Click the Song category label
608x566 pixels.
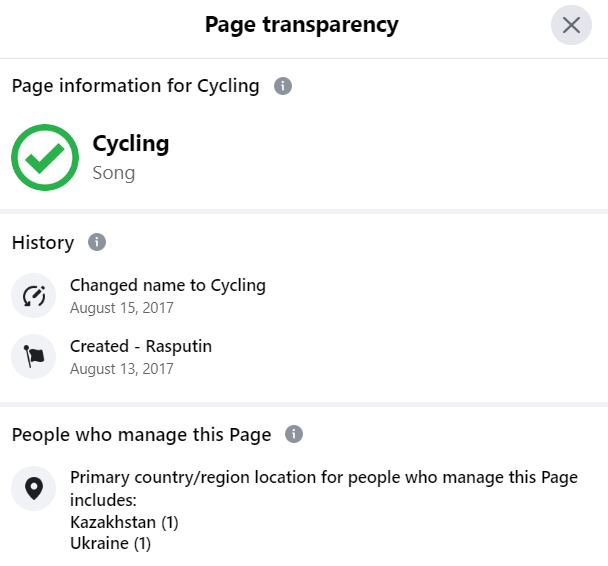[114, 173]
